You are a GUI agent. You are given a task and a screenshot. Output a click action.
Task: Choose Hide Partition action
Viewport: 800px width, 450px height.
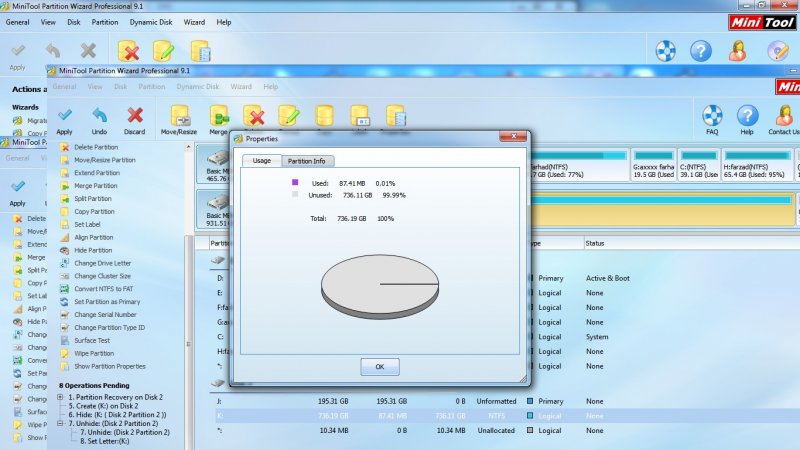click(x=93, y=250)
